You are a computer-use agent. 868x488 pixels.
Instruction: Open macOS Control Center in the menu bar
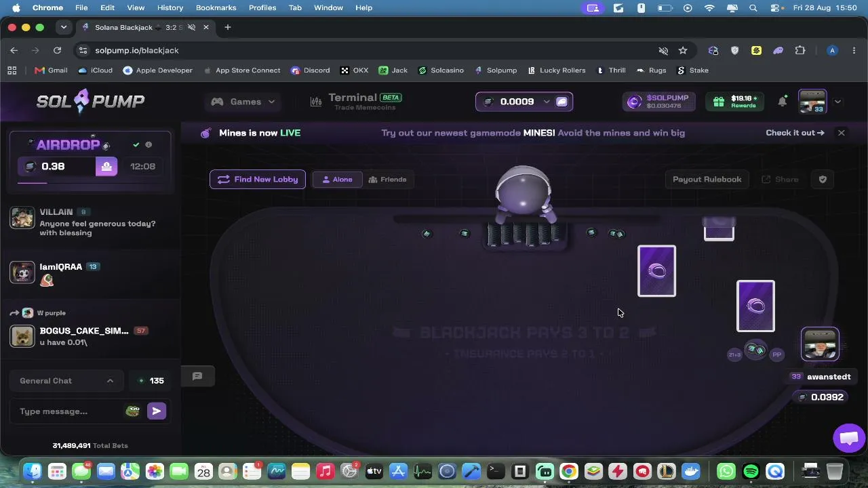(776, 7)
